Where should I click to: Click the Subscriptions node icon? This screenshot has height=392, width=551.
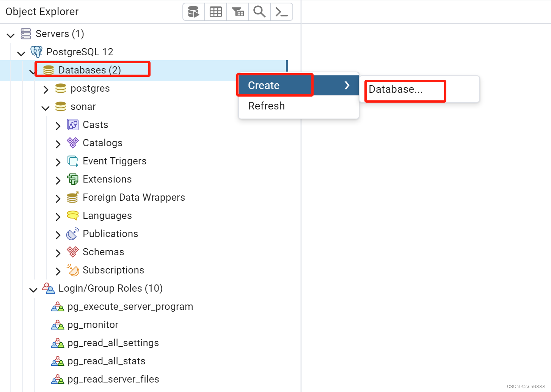point(73,270)
